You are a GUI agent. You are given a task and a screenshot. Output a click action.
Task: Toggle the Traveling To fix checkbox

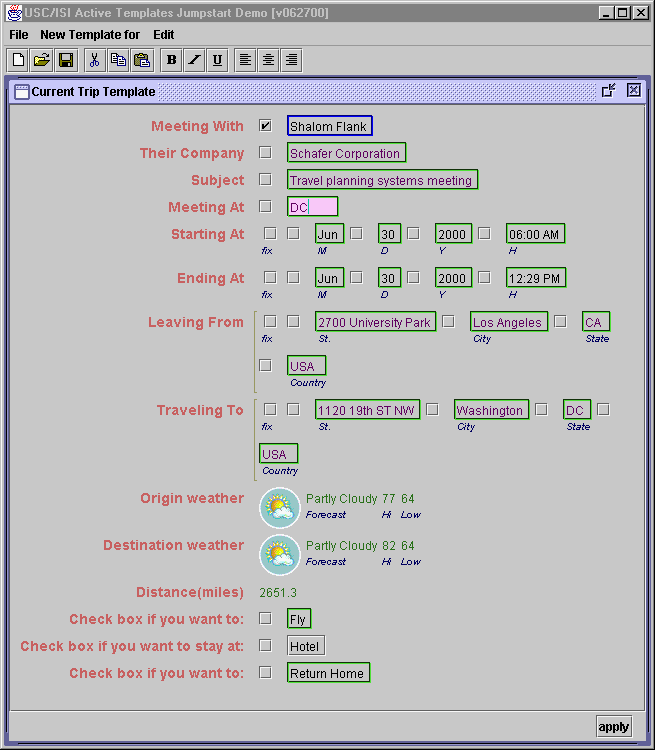(x=270, y=409)
